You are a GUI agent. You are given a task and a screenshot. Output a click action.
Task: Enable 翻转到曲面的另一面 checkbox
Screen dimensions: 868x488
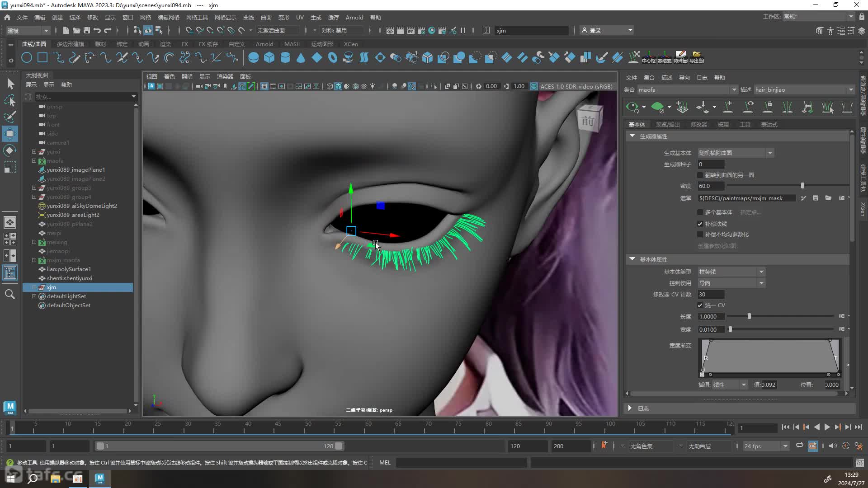[x=700, y=175]
